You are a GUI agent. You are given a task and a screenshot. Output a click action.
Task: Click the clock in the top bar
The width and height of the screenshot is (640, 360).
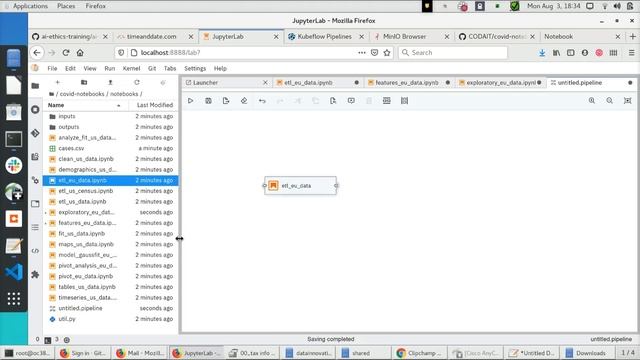553,6
